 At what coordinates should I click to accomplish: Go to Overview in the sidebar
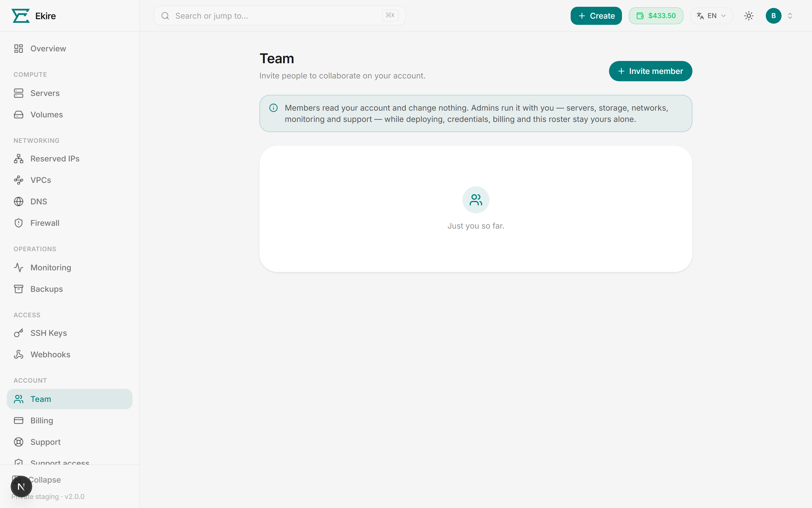coord(69,49)
